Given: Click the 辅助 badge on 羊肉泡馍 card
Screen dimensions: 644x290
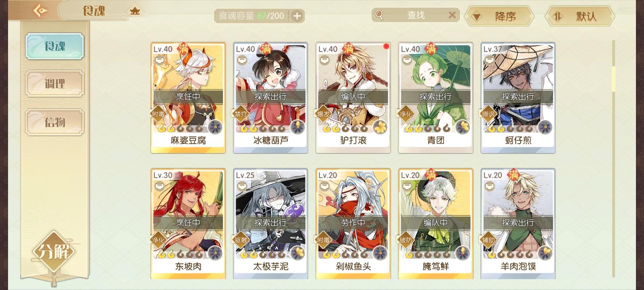Looking at the screenshot, I should tap(489, 240).
